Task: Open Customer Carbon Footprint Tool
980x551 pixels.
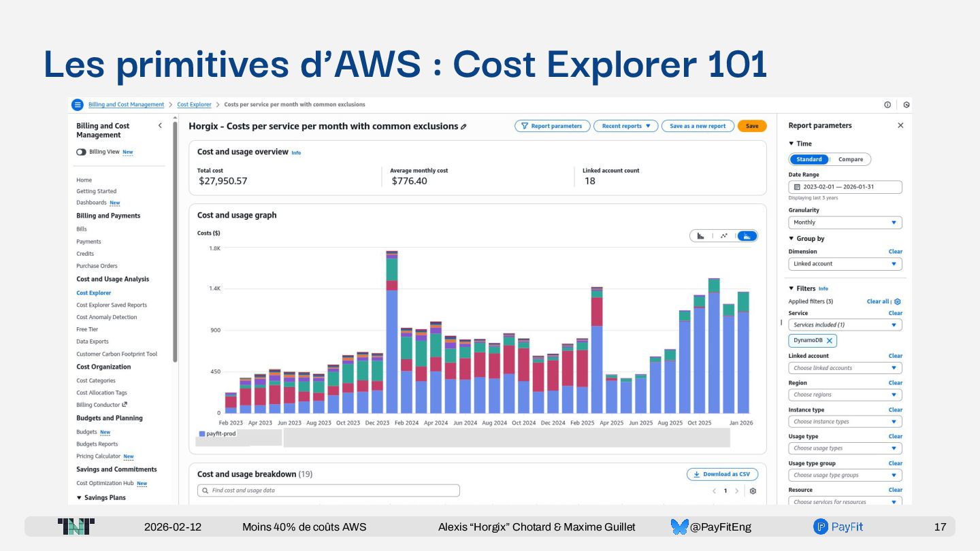Action: [117, 354]
